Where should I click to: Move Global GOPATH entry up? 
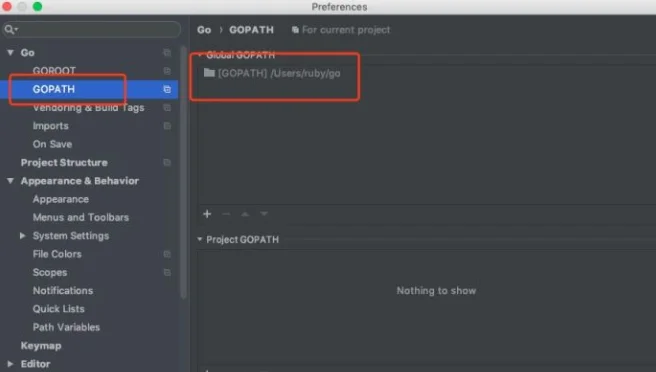pos(245,214)
